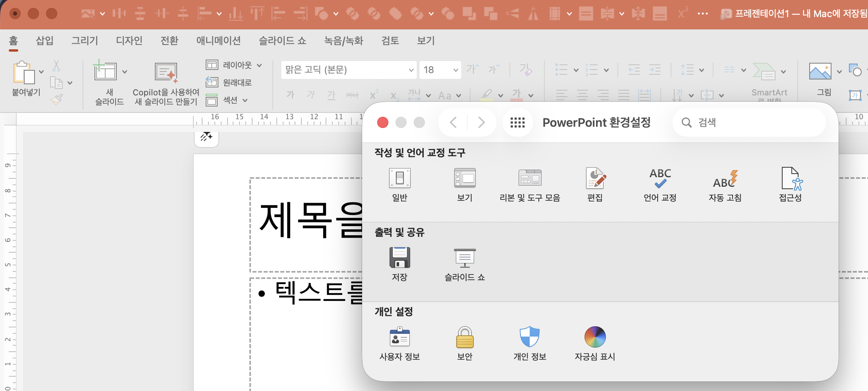Open 슬라이드 쇼 preferences in the dialog
This screenshot has height=391, width=868.
(x=465, y=264)
